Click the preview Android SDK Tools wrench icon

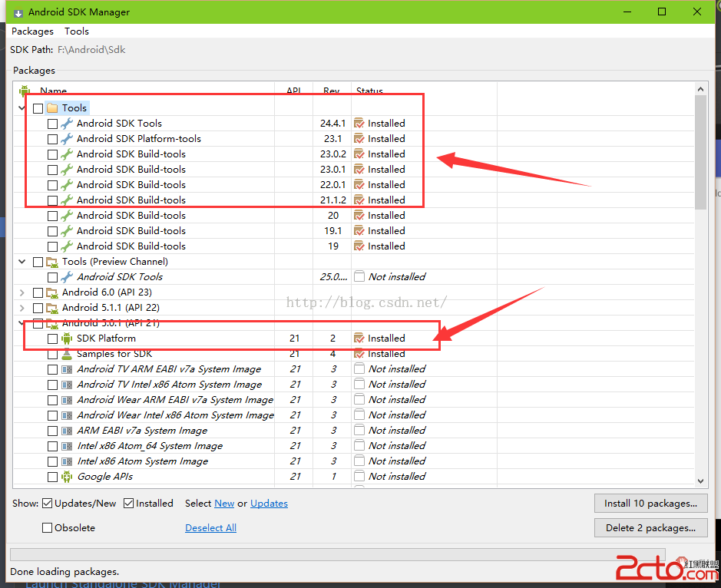point(67,277)
